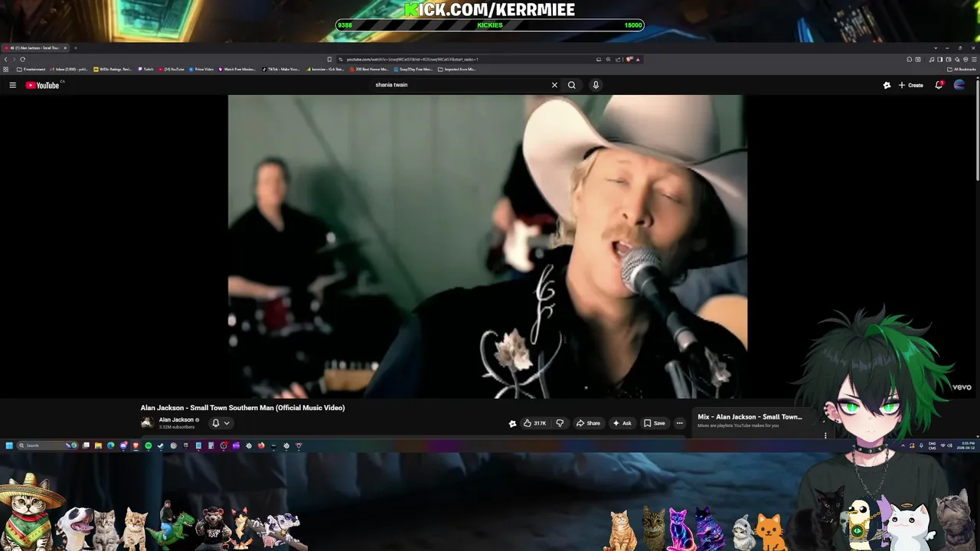Open Alan Jackson's channel avatar
980x551 pixels.
click(x=147, y=422)
